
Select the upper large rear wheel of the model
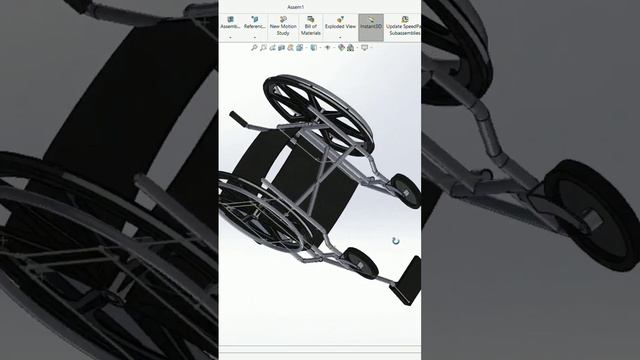pos(318,115)
